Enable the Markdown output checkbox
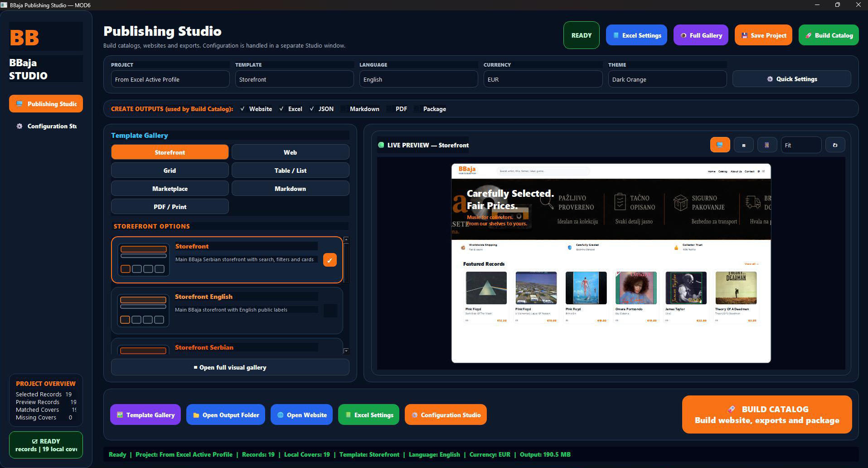This screenshot has height=468, width=868. click(x=344, y=109)
